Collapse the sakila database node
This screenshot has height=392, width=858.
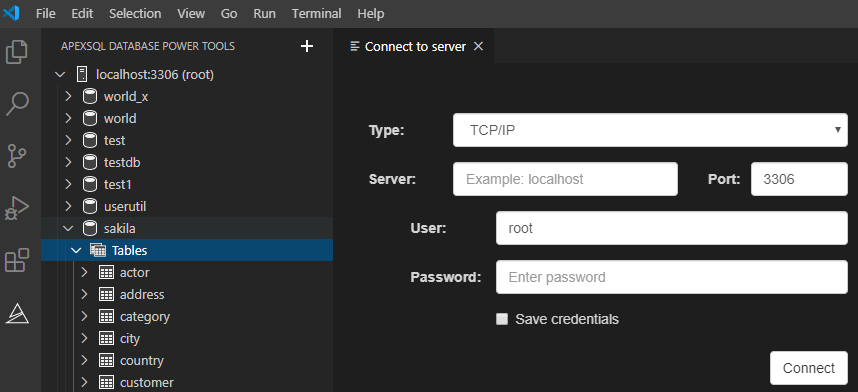point(68,228)
